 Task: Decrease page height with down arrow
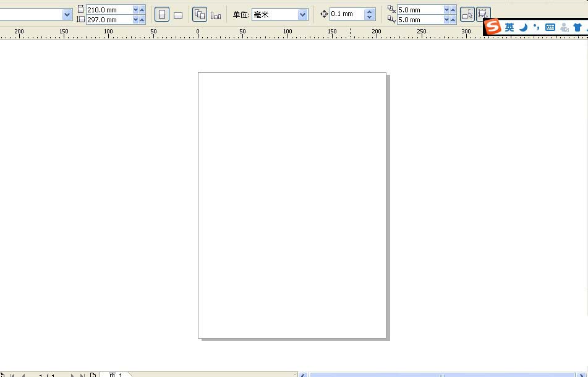[x=136, y=20]
